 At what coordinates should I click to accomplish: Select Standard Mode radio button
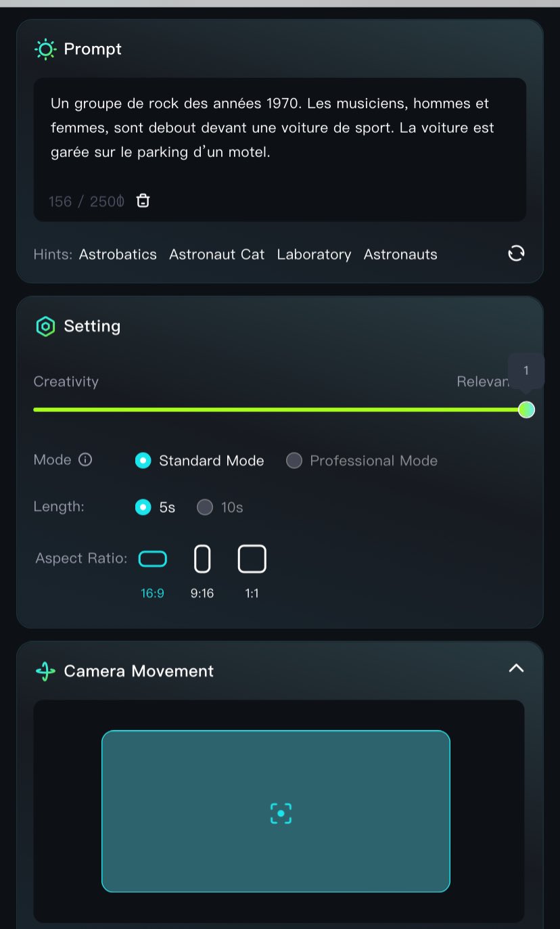(x=143, y=461)
